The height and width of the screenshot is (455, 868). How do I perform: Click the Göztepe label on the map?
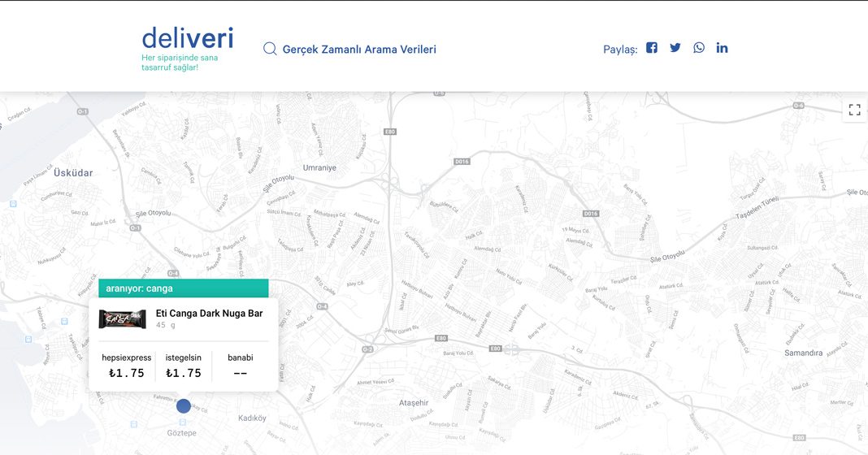tap(181, 433)
